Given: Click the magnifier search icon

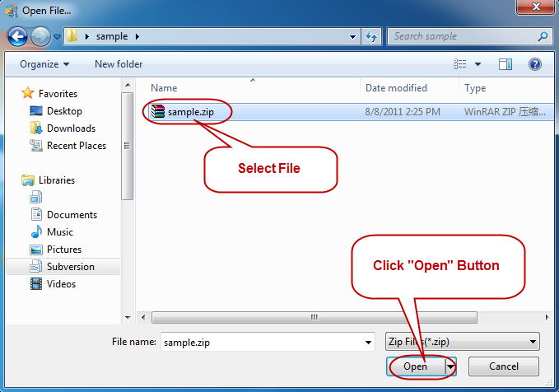Looking at the screenshot, I should [543, 36].
